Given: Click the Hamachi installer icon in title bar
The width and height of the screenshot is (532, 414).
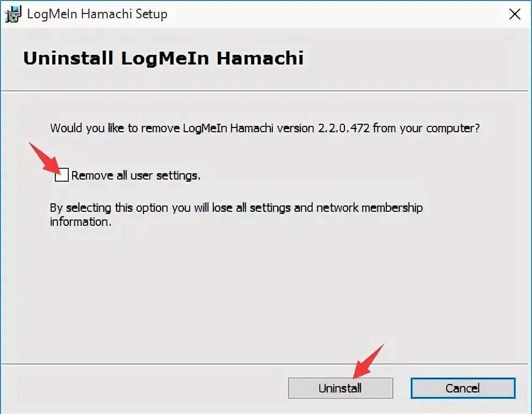Looking at the screenshot, I should tap(13, 15).
